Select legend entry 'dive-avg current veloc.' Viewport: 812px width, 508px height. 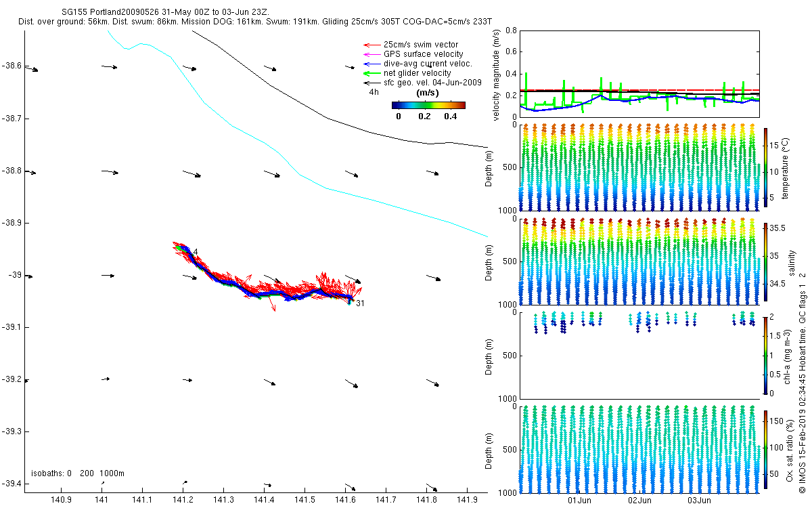click(427, 64)
